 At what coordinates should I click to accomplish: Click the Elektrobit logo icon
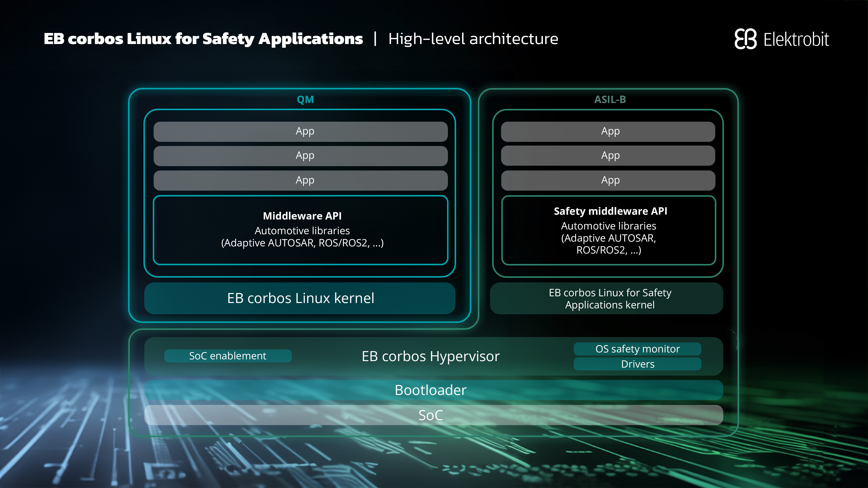point(745,39)
